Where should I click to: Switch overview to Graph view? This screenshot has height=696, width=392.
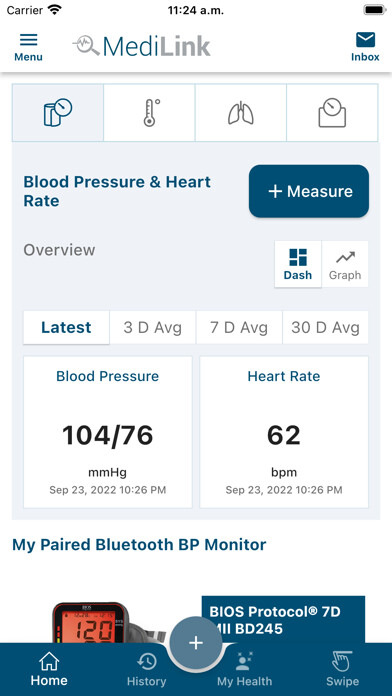[345, 264]
